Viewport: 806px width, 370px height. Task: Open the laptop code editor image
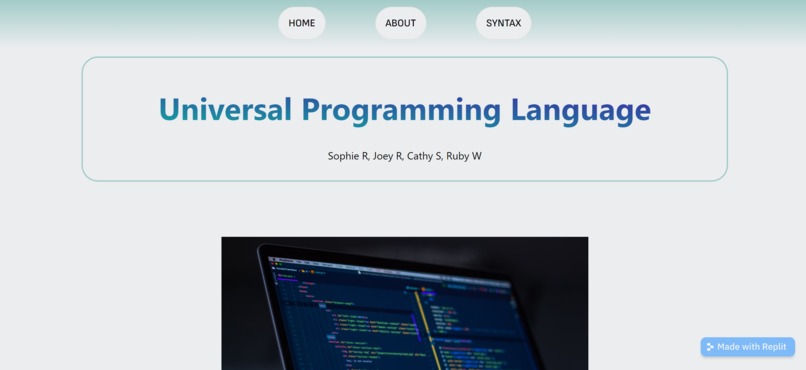(405, 303)
